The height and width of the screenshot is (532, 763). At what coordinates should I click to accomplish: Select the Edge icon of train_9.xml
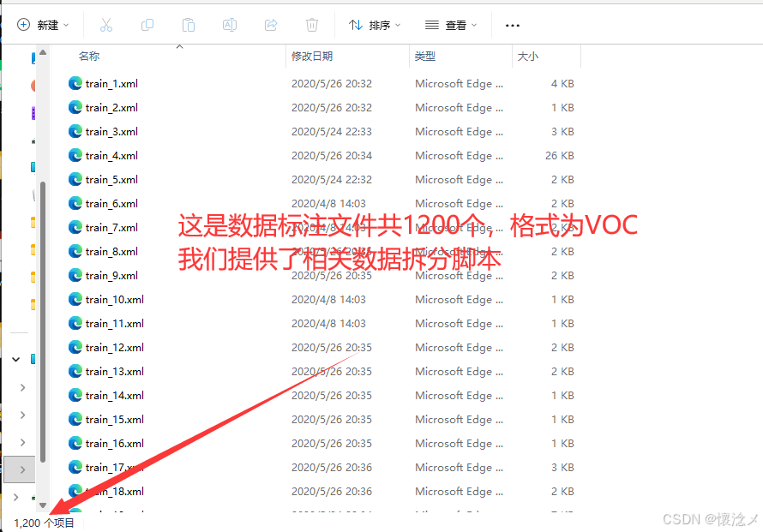(x=75, y=275)
